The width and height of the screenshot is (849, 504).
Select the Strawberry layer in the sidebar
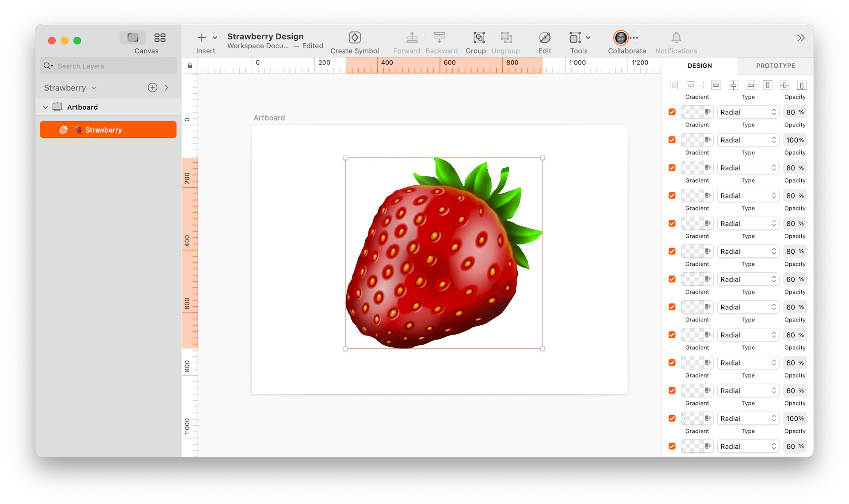(108, 130)
